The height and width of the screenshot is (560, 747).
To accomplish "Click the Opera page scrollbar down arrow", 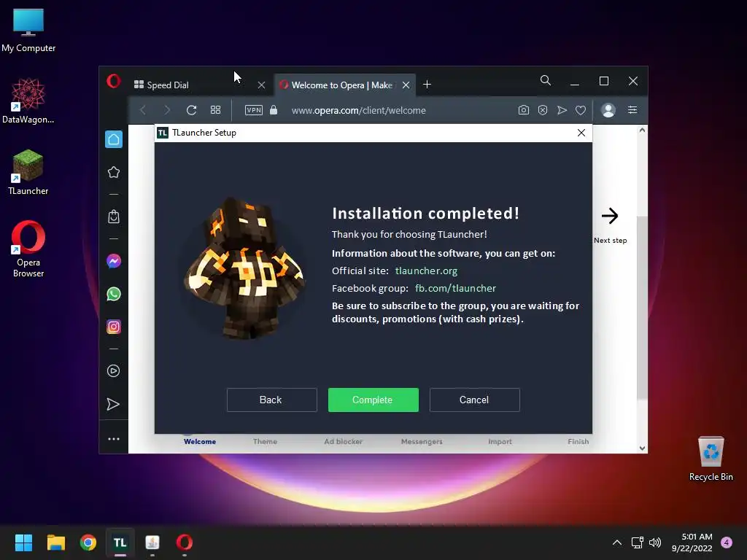I will 642,448.
